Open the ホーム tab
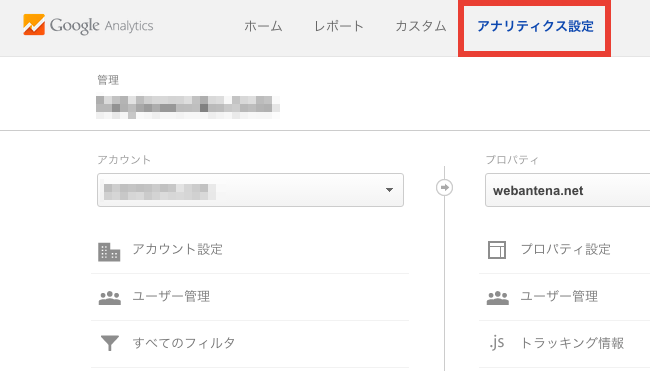Image resolution: width=650 pixels, height=371 pixels. [x=263, y=26]
